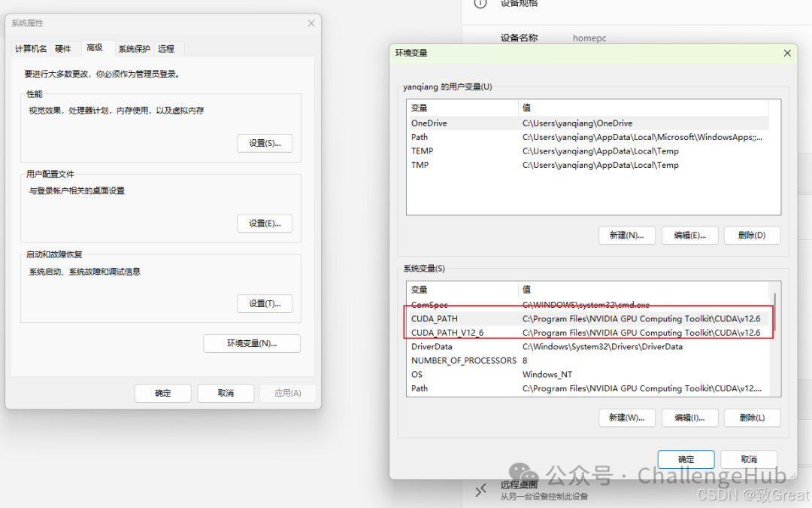Open performance 设置(S)... button
This screenshot has height=508, width=812.
pyautogui.click(x=265, y=143)
